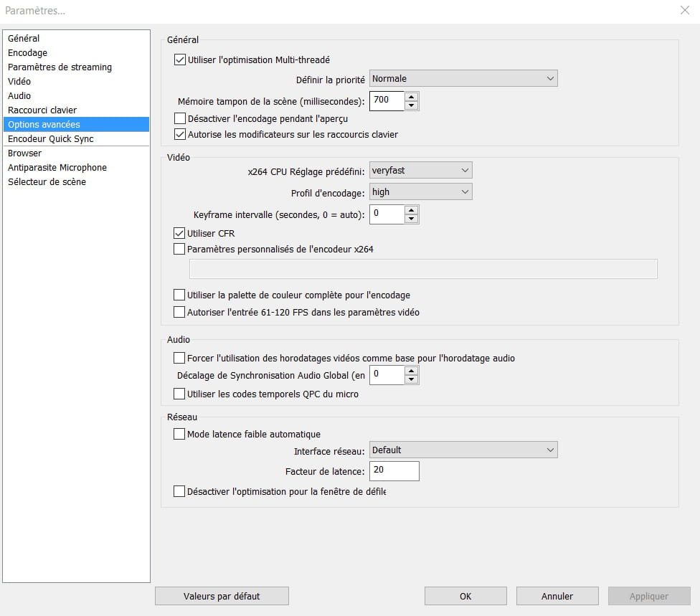Select Browser in the sidebar list
The image size is (700, 616).
click(76, 153)
